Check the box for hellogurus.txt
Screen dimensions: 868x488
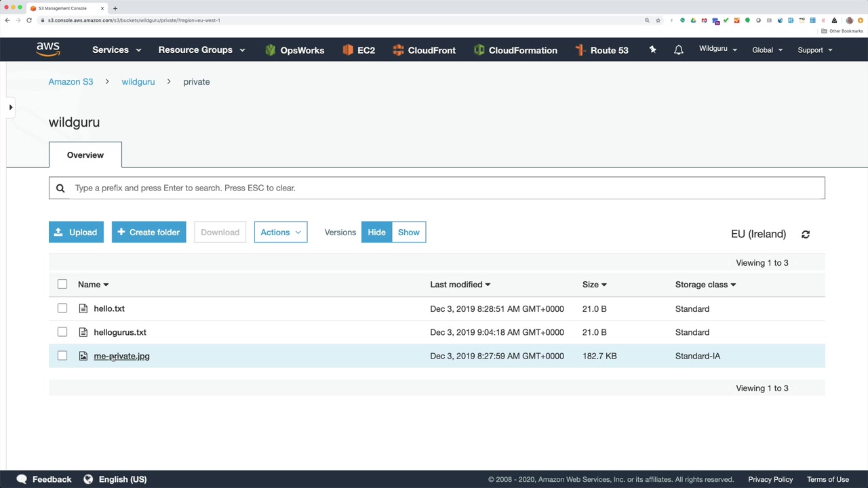pos(62,332)
